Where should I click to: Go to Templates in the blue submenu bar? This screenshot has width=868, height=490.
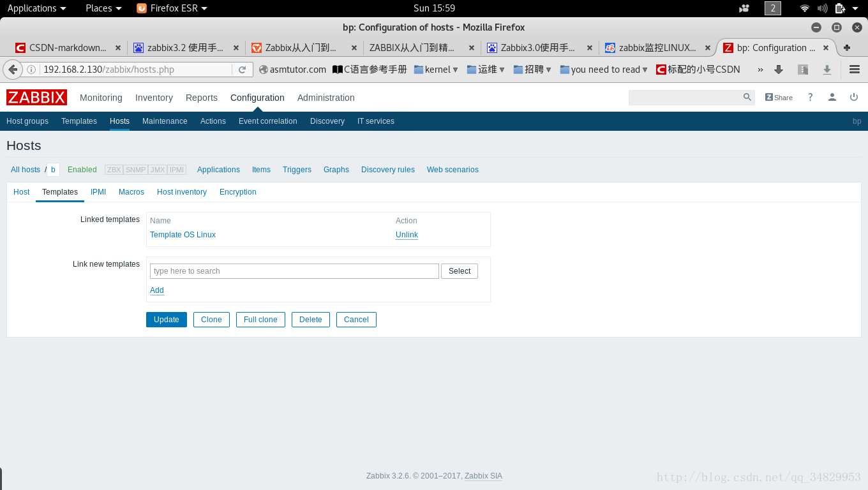pyautogui.click(x=79, y=121)
